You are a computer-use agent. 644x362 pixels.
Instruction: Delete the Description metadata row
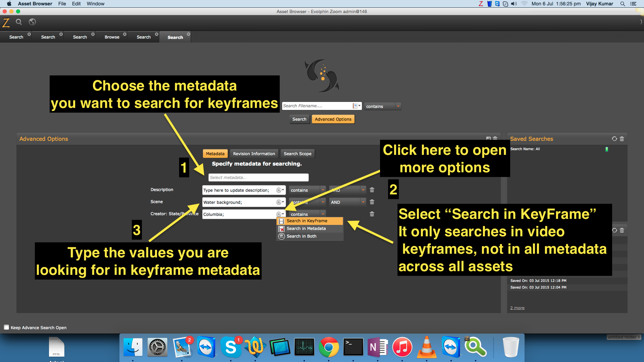pos(372,190)
